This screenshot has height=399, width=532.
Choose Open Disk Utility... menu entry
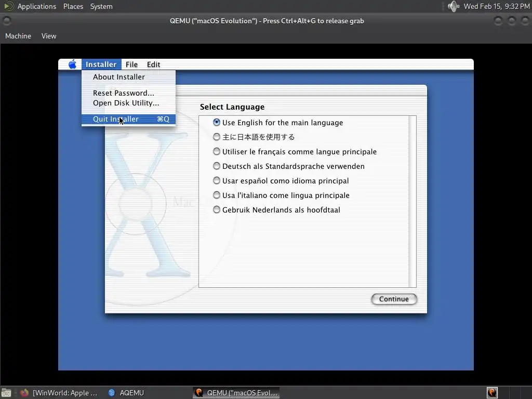(129, 103)
